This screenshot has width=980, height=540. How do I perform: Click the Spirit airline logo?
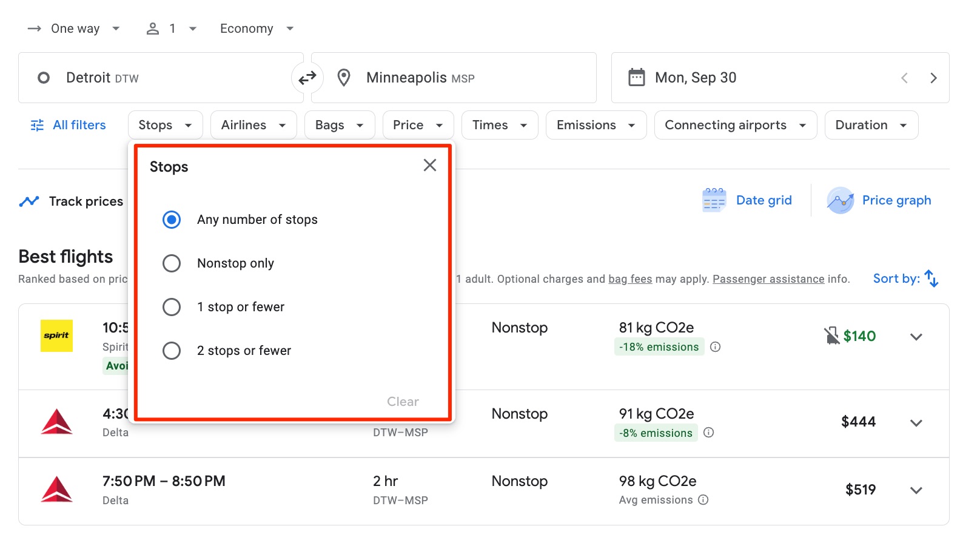[56, 336]
